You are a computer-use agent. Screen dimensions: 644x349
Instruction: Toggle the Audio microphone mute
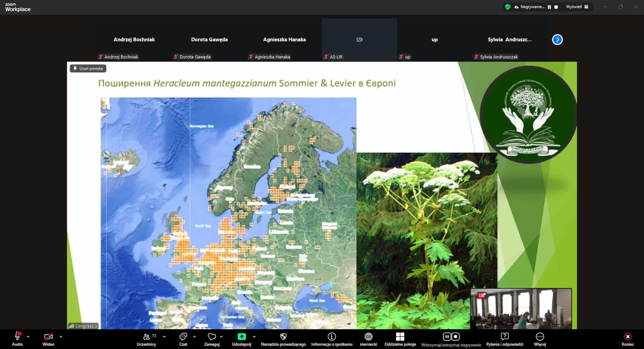pyautogui.click(x=17, y=337)
